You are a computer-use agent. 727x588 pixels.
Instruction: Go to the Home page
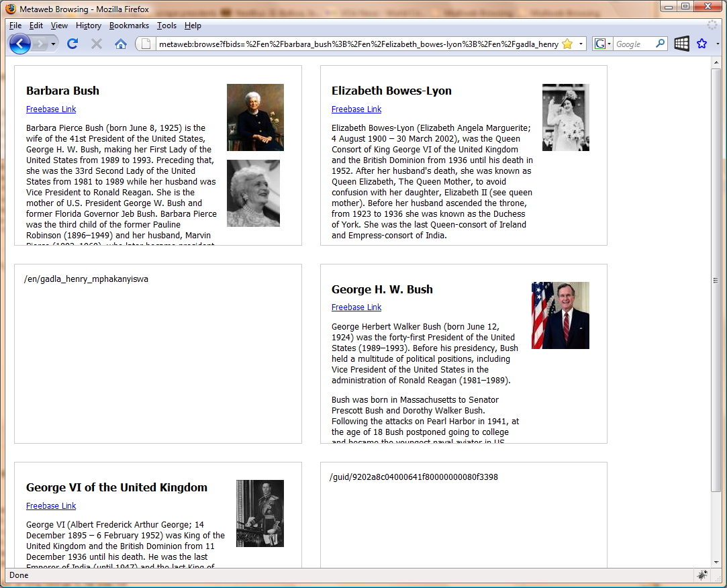[x=121, y=44]
